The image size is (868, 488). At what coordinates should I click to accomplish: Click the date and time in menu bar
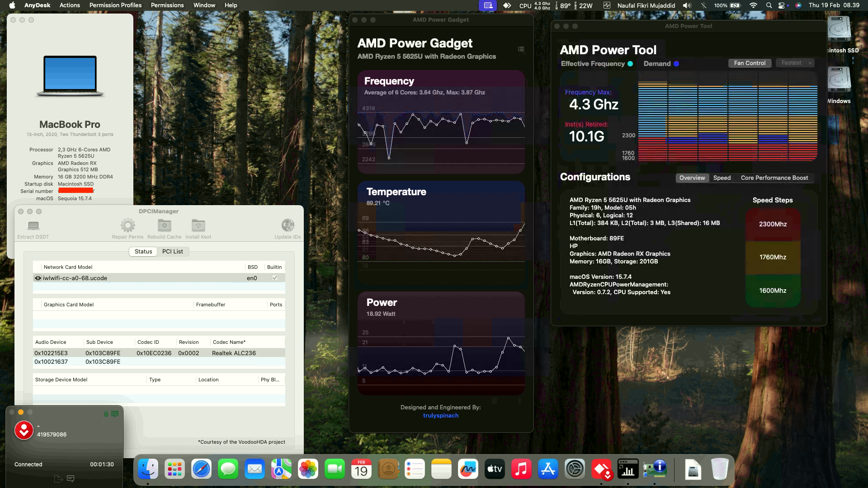tap(834, 5)
